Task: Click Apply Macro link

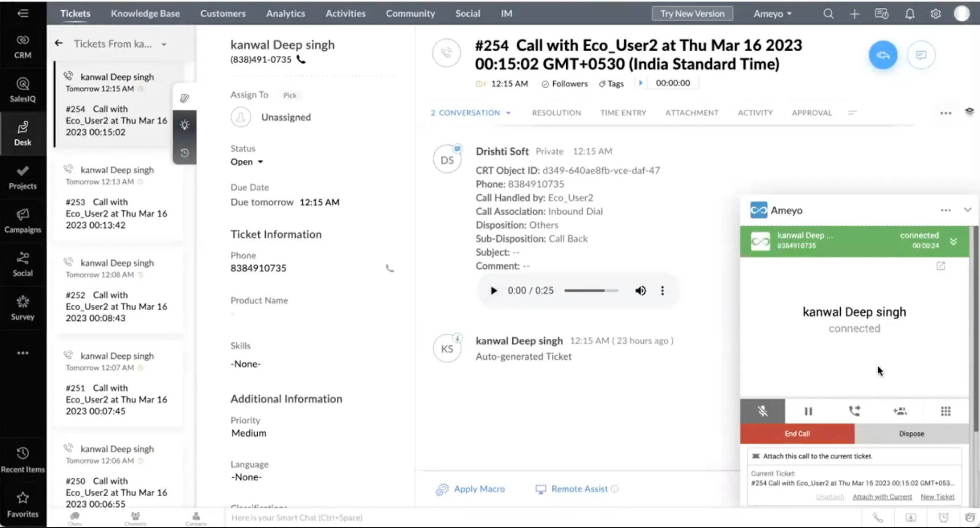Action: tap(470, 489)
